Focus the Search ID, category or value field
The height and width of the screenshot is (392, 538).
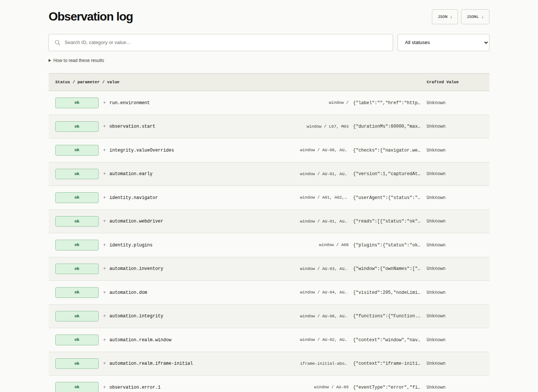(221, 43)
